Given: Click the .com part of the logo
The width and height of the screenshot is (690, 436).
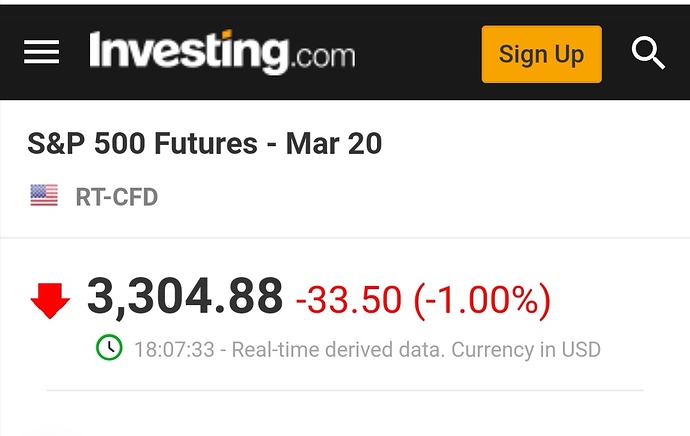Looking at the screenshot, I should [x=323, y=56].
